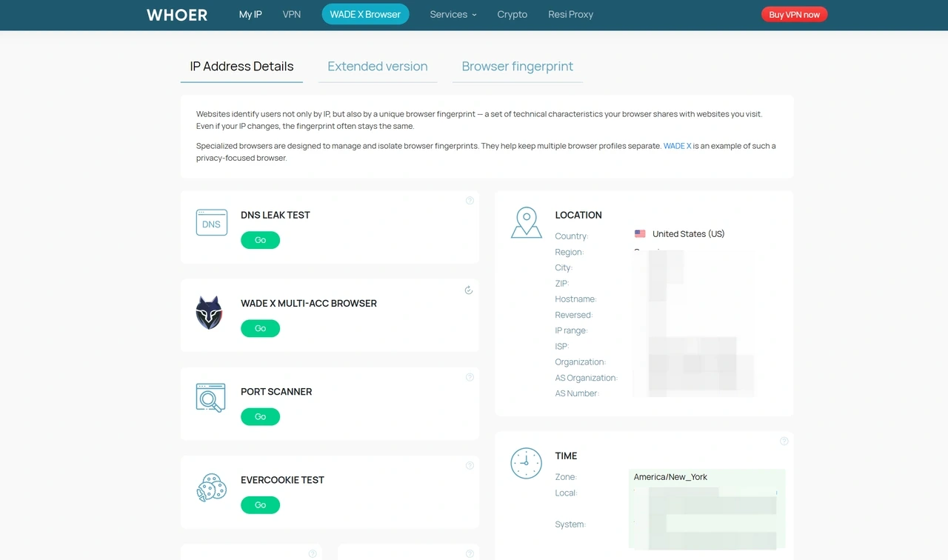
Task: Click the WADE X card refresh icon
Action: 469,290
